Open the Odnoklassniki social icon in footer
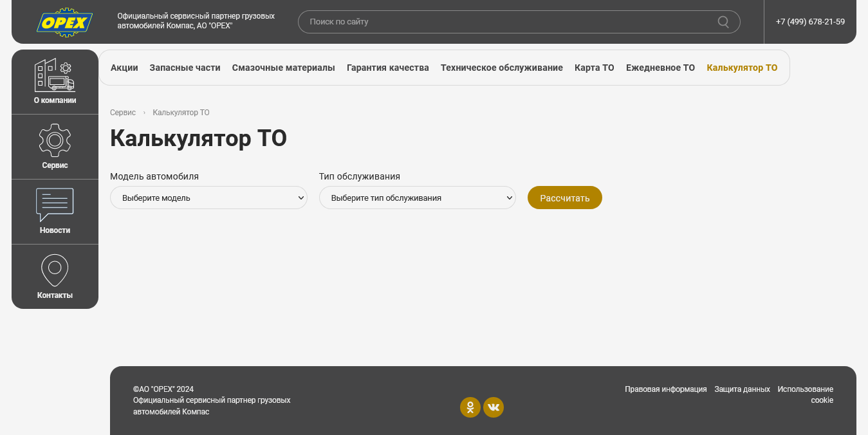The width and height of the screenshot is (868, 435). (470, 407)
